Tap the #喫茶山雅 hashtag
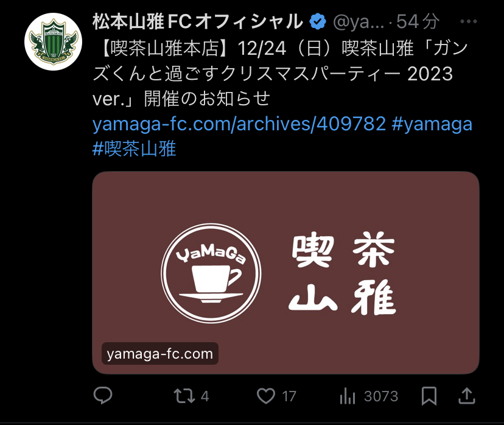This screenshot has width=504, height=425. coord(135,149)
